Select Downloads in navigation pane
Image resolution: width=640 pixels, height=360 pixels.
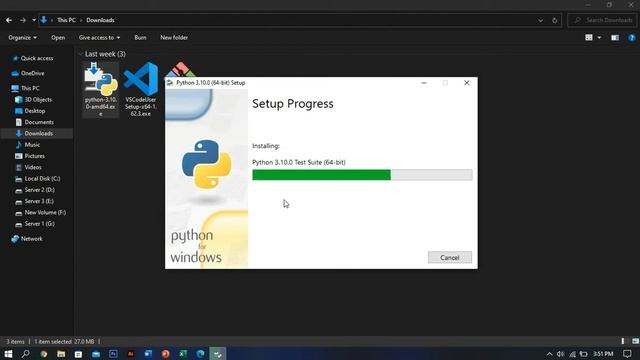[37, 133]
